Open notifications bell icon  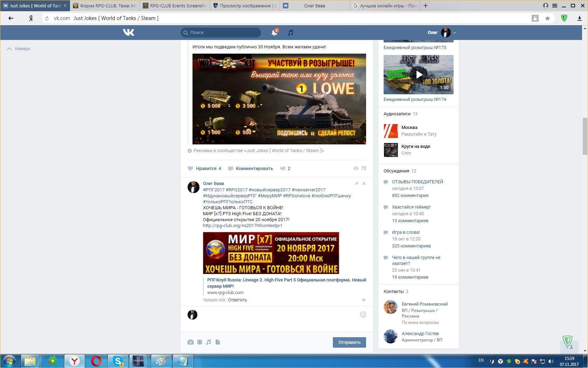point(274,33)
